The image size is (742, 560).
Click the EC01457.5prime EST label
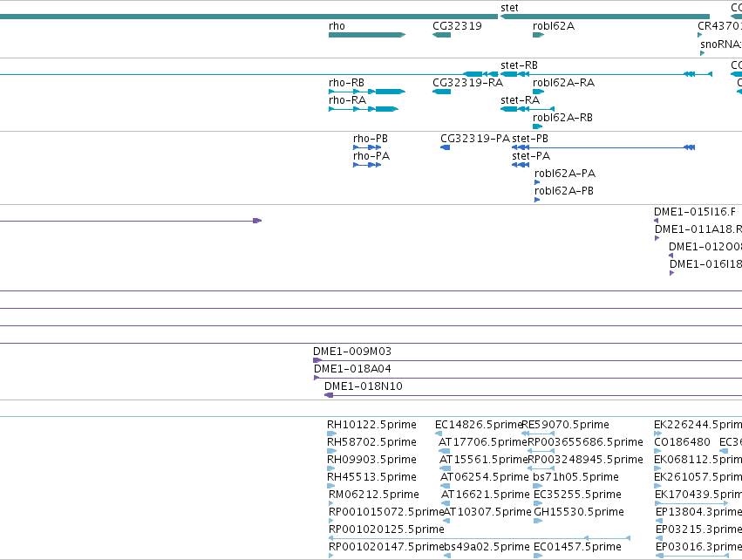point(577,547)
